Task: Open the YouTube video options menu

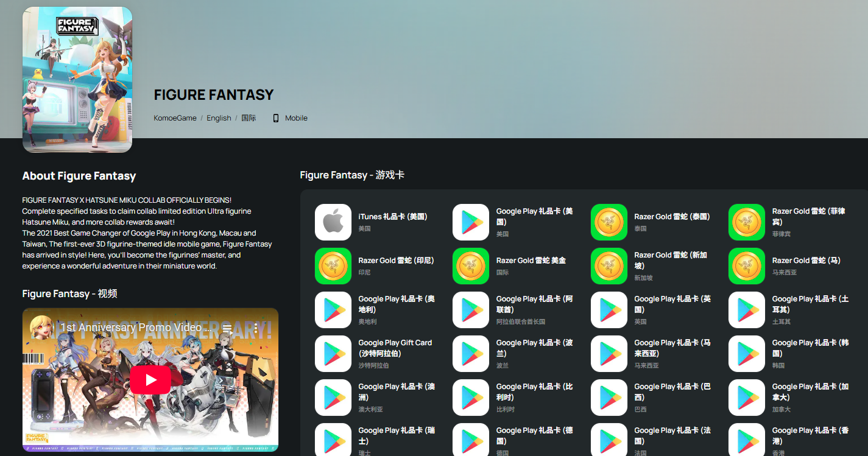Action: pyautogui.click(x=256, y=328)
